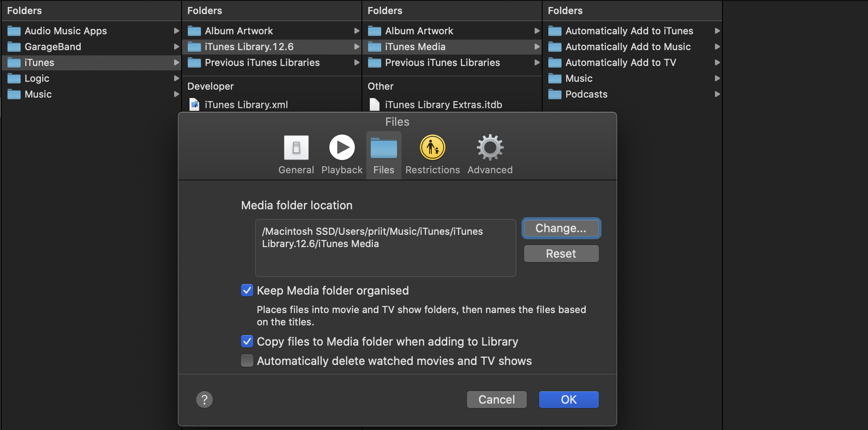Expand the GarageBand folder arrow
This screenshot has width=868, height=430.
click(176, 47)
